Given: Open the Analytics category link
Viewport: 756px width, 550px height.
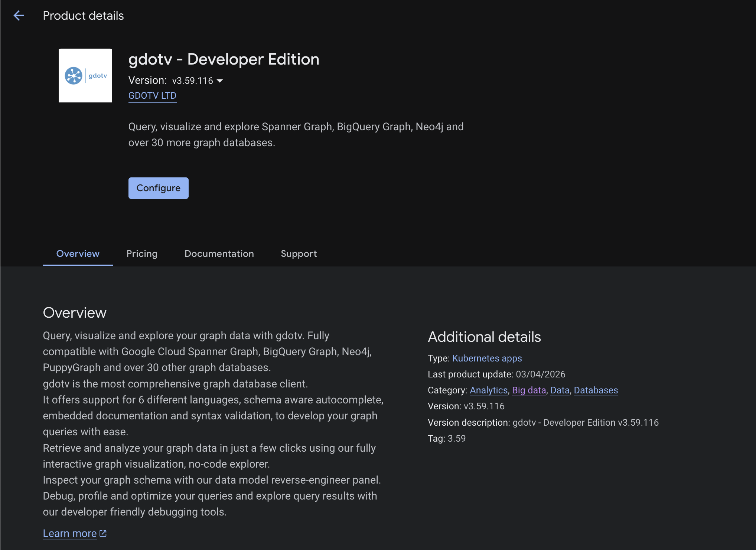Looking at the screenshot, I should click(x=489, y=390).
